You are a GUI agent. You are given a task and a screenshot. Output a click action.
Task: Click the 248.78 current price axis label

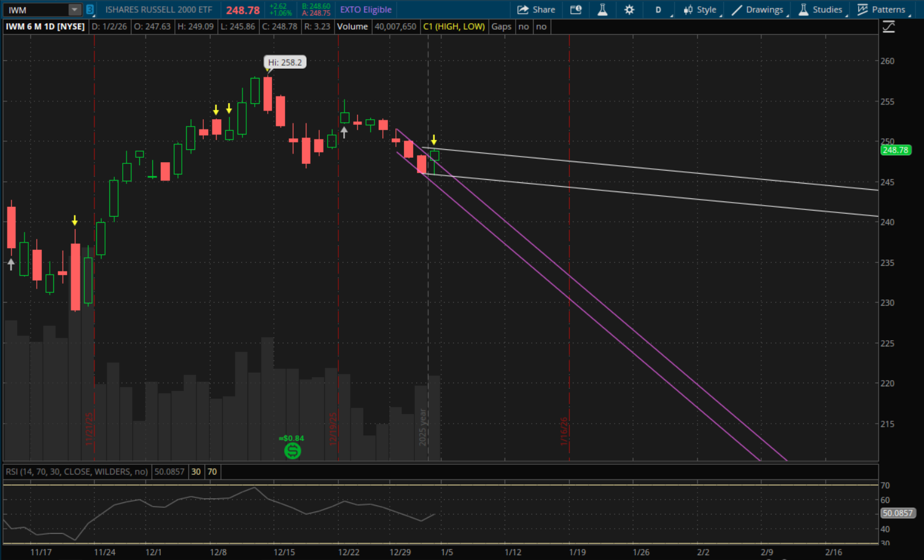(895, 150)
